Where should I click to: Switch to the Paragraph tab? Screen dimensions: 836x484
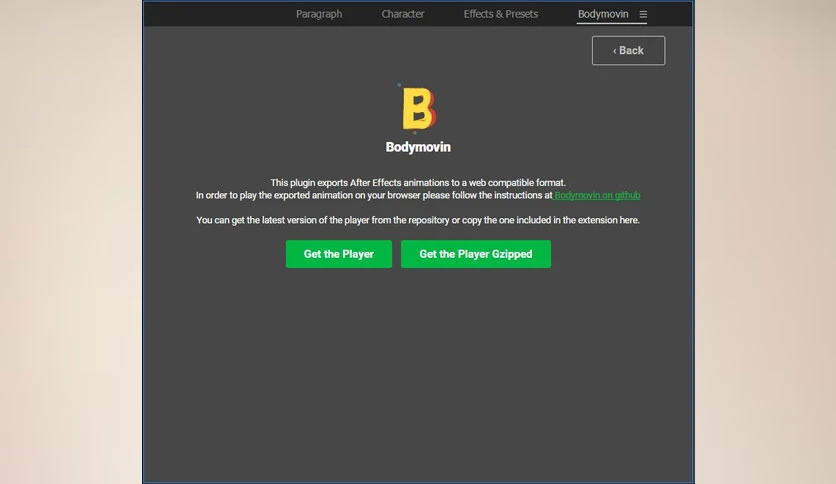(x=319, y=14)
